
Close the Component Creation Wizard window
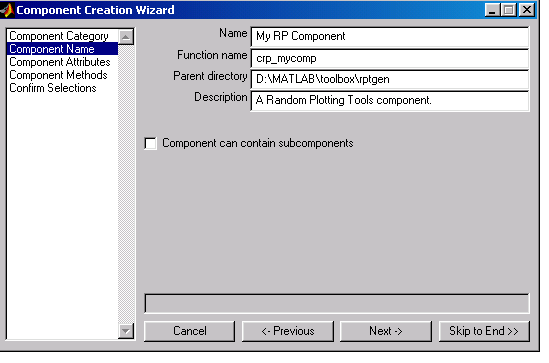[527, 10]
